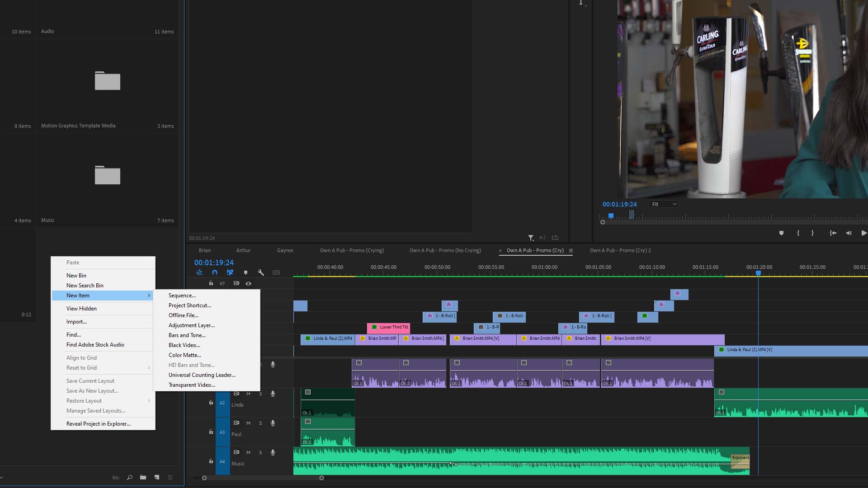This screenshot has width=868, height=488.
Task: Toggle the track lock on track A4
Action: (211, 461)
